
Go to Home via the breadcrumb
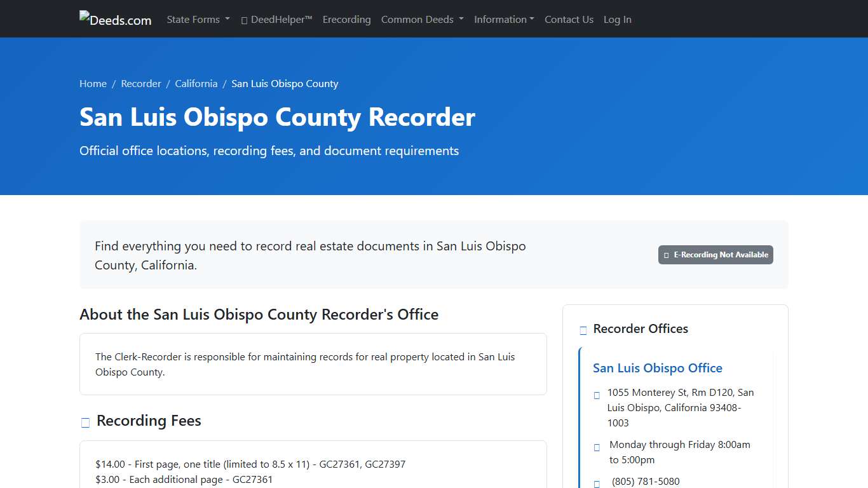pyautogui.click(x=93, y=83)
